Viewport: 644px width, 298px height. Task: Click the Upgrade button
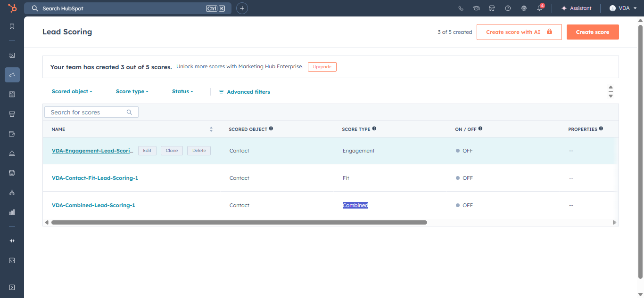(322, 67)
